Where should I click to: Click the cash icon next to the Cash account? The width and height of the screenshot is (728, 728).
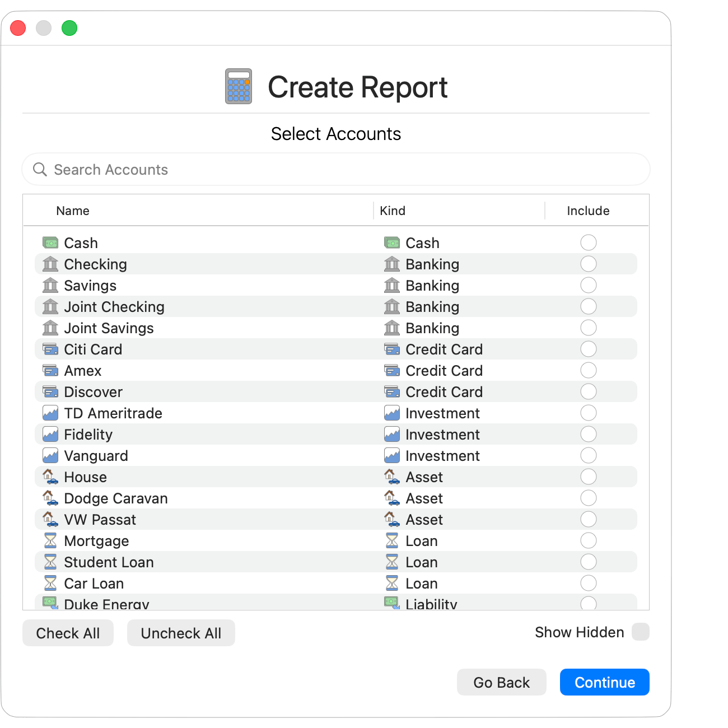pos(50,242)
